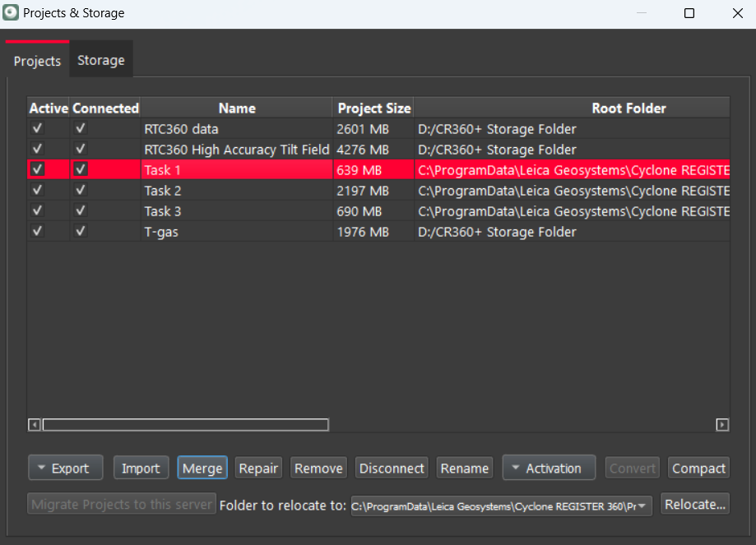Uncheck Active checkbox for RTC360 data
756x545 pixels.
[x=37, y=129]
